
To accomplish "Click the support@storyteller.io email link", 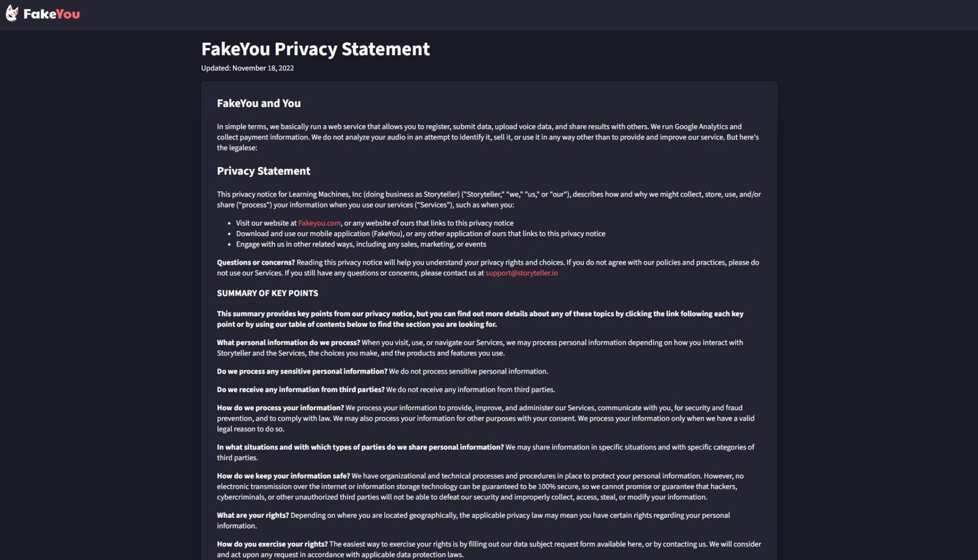I will (521, 273).
